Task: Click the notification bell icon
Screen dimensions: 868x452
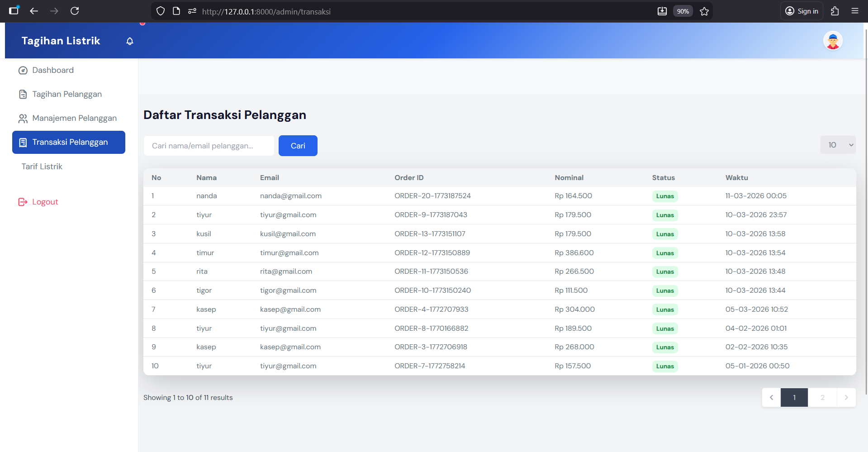Action: (130, 41)
